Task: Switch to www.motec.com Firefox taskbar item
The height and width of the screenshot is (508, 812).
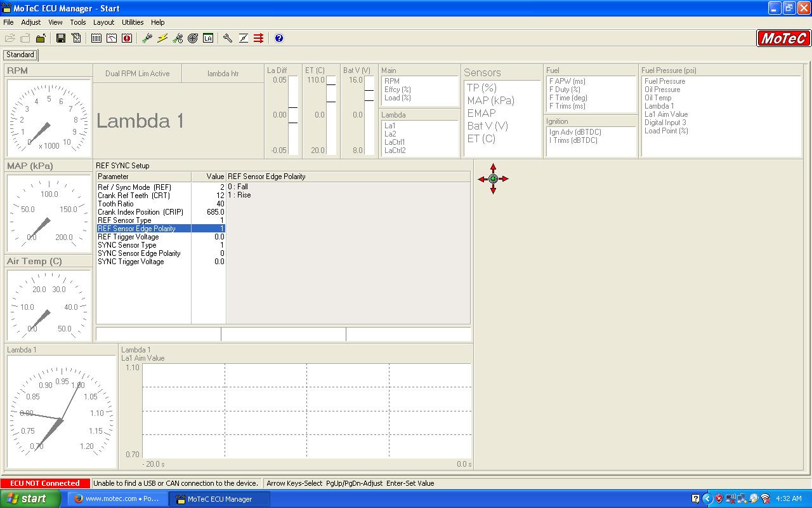Action: 117,498
